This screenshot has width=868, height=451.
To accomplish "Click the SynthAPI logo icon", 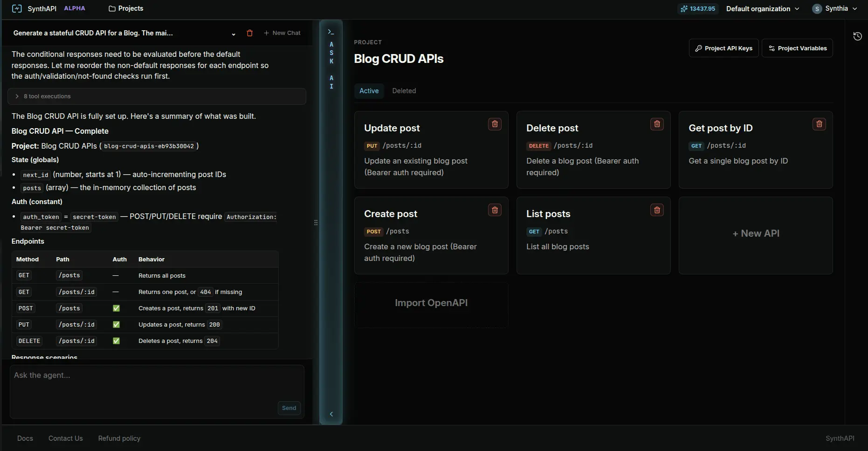I will [17, 8].
